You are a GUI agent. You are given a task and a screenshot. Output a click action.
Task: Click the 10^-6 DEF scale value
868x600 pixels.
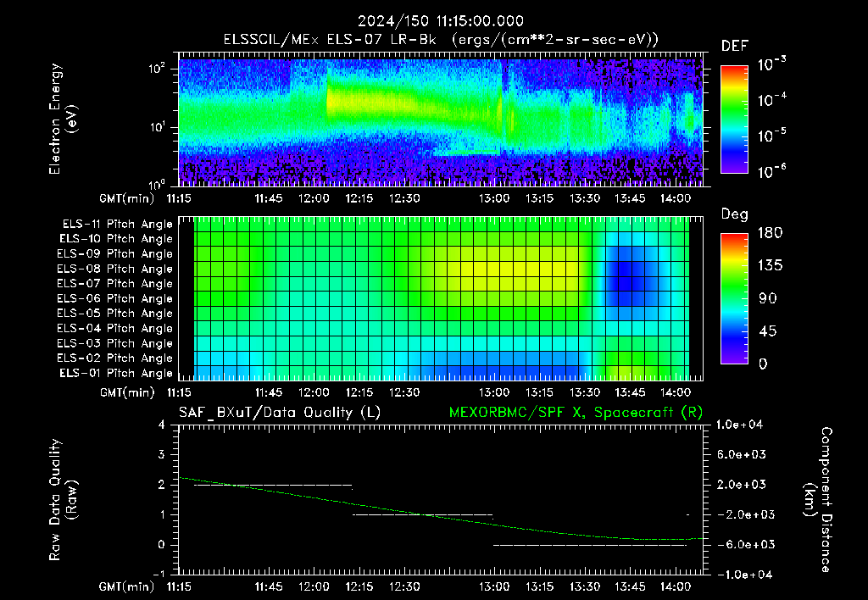[771, 171]
